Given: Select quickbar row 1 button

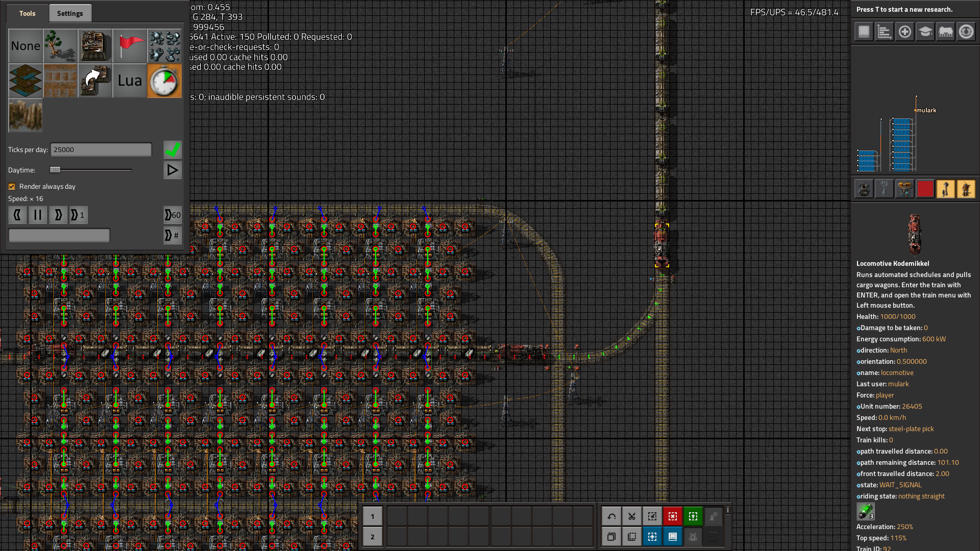Looking at the screenshot, I should (373, 516).
